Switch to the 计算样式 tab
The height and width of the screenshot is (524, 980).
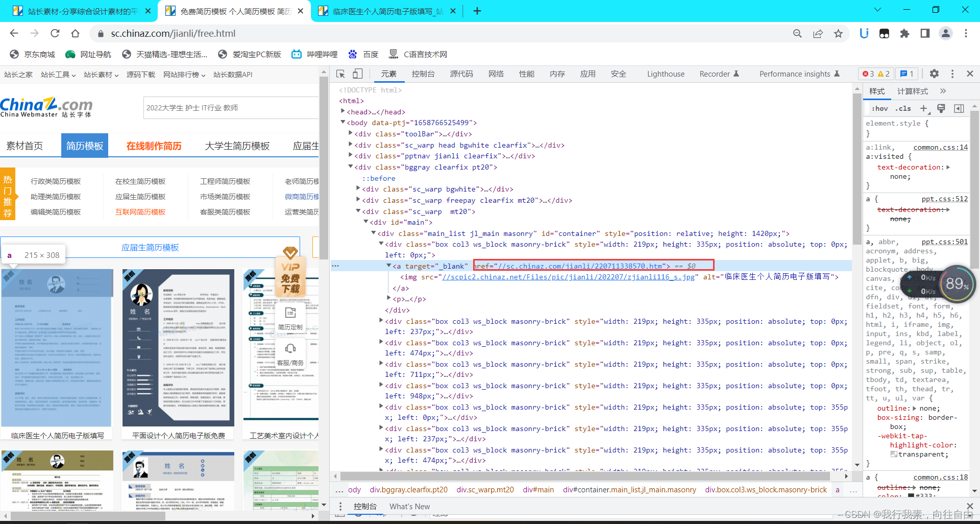point(913,91)
